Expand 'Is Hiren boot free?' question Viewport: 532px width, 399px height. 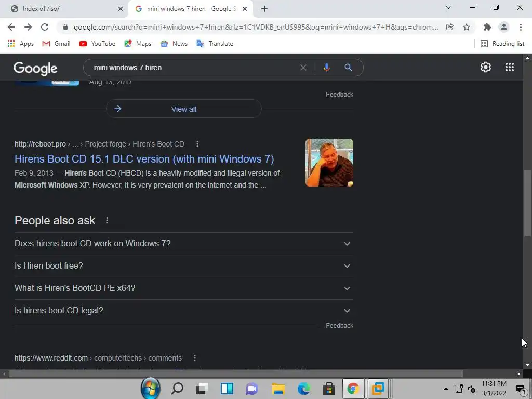point(183,266)
